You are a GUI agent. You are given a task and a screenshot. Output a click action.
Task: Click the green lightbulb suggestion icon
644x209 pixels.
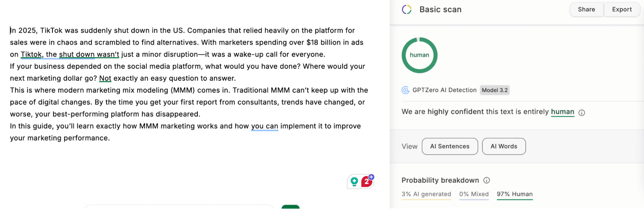point(354,182)
